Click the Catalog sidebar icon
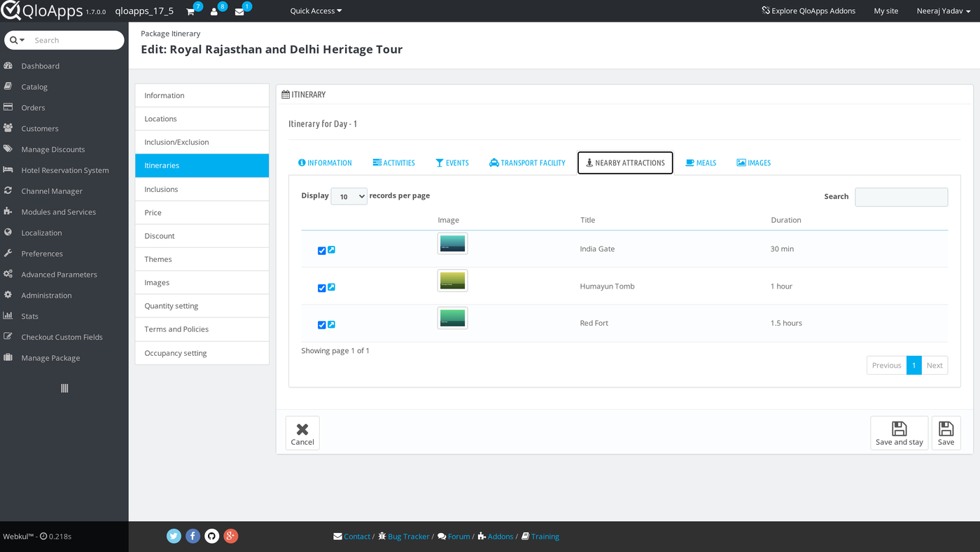980x552 pixels. tap(8, 87)
